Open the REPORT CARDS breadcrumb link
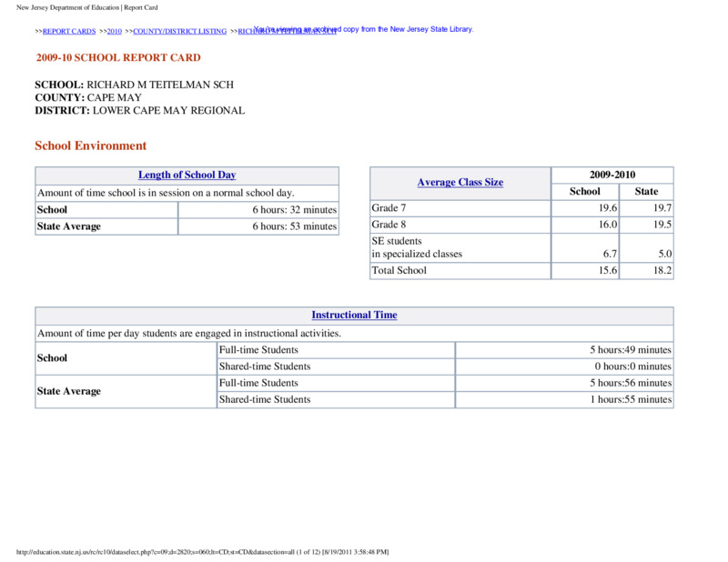 pos(69,32)
